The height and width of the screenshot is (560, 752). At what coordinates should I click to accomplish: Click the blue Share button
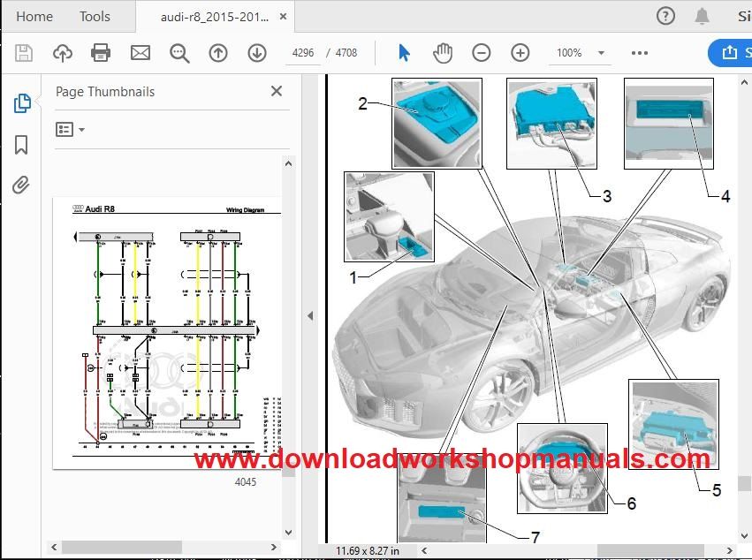coord(730,53)
